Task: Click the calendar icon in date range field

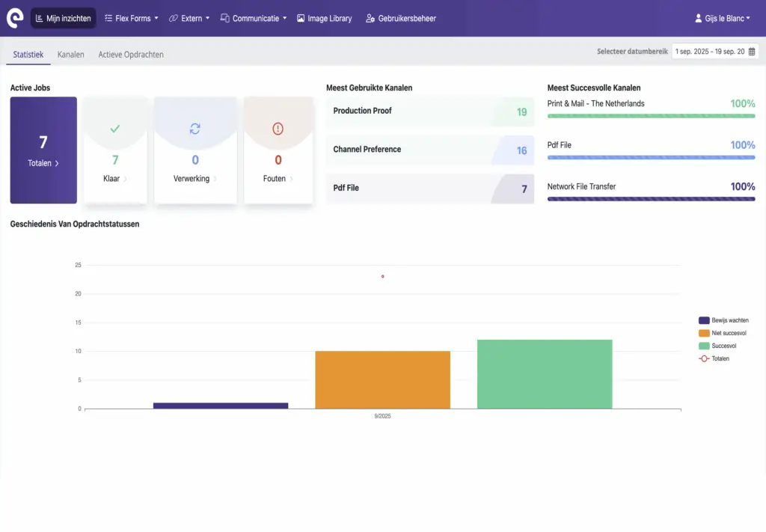Action: [752, 52]
